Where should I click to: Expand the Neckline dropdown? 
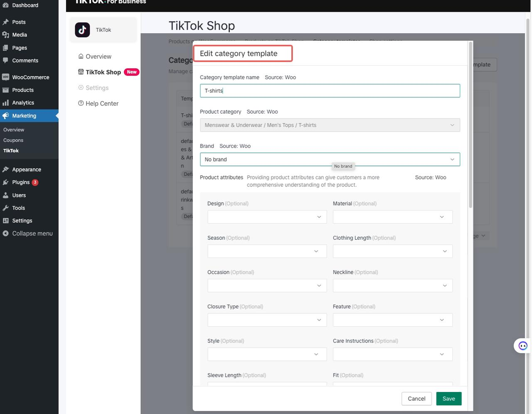point(392,286)
